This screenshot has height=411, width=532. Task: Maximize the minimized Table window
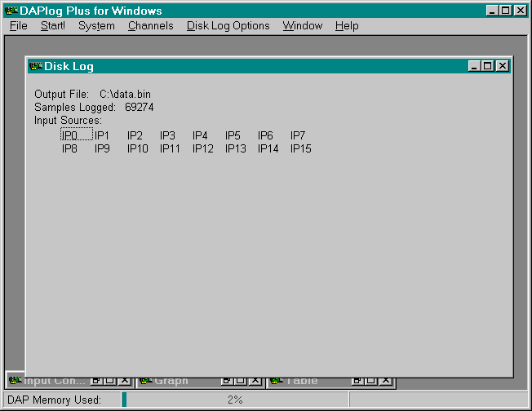[x=371, y=381]
